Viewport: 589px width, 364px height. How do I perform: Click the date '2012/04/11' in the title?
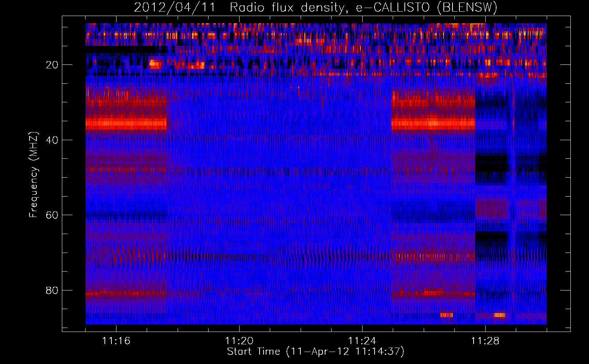[175, 7]
